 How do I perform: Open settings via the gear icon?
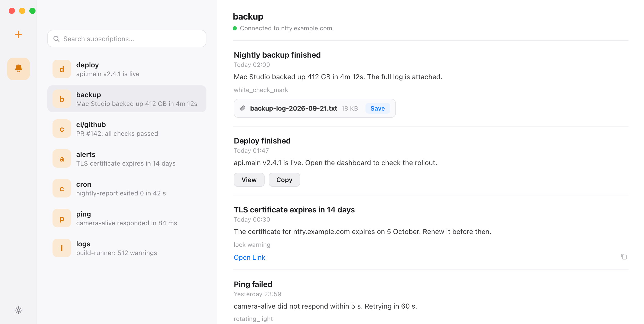click(x=18, y=310)
